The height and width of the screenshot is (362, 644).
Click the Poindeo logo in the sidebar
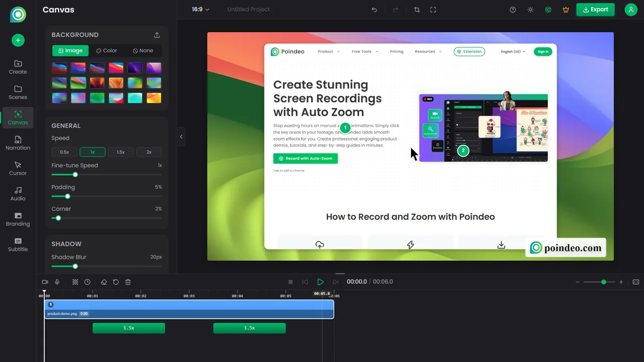pyautogui.click(x=18, y=14)
